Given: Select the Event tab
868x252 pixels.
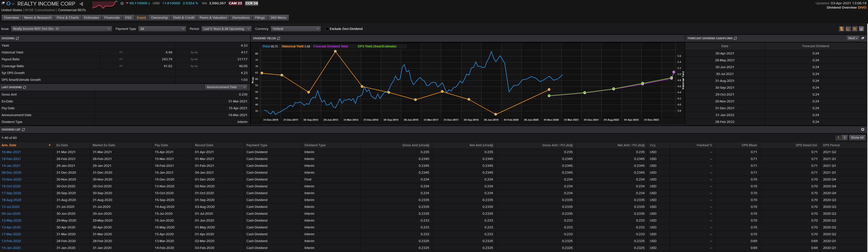Looking at the screenshot, I should (141, 18).
